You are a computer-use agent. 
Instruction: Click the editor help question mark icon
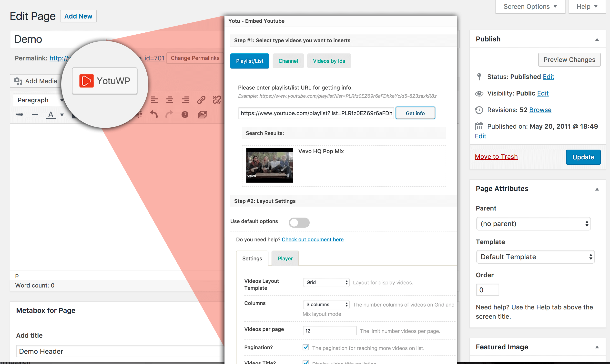click(x=185, y=115)
